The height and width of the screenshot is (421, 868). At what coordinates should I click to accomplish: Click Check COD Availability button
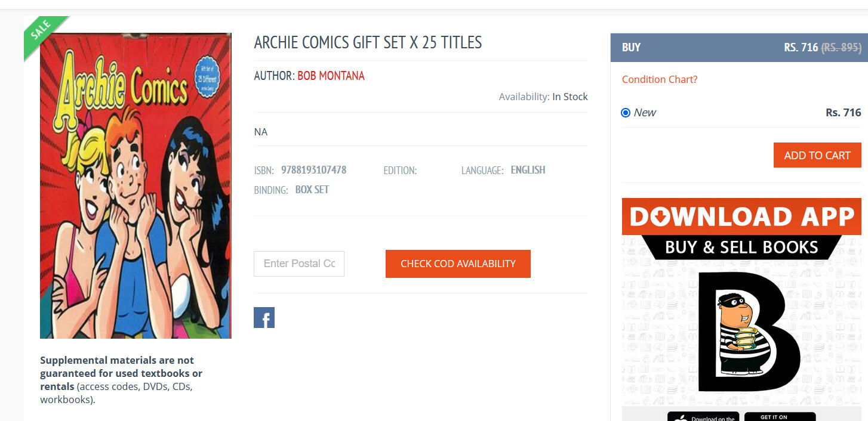point(458,264)
